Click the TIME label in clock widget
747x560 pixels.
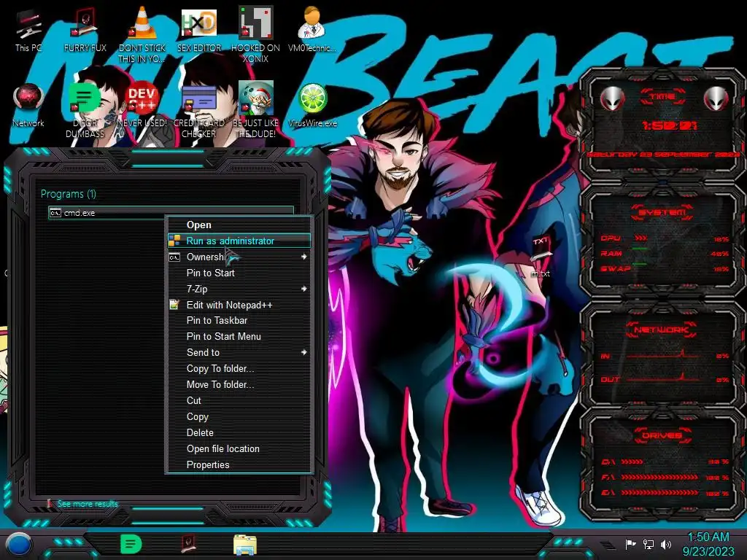pyautogui.click(x=662, y=97)
